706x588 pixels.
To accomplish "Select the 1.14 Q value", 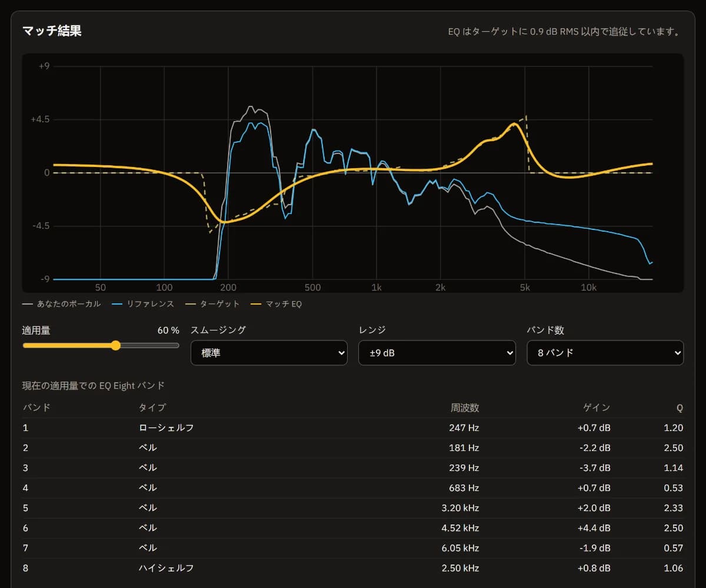I will 674,467.
